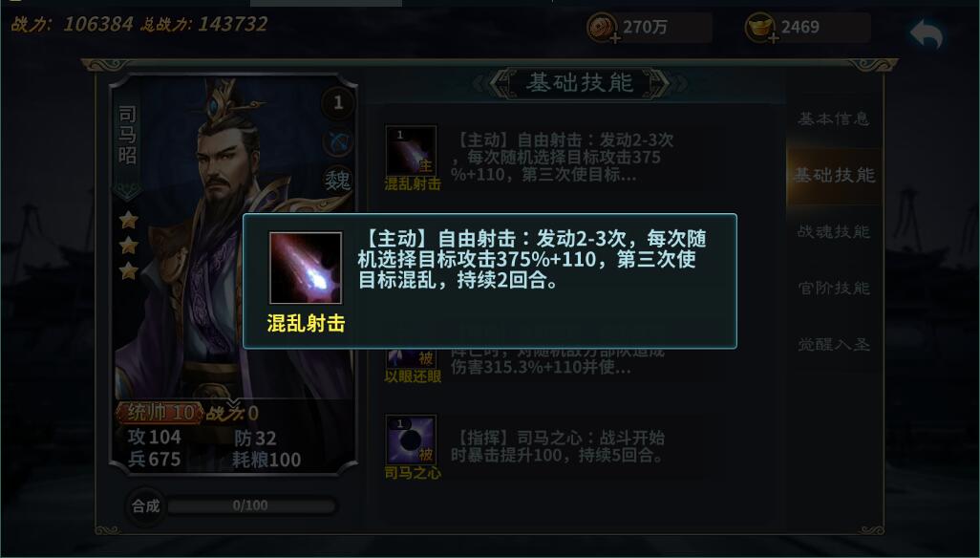Tap the level 1 badge on card
The image size is (980, 558).
pyautogui.click(x=338, y=102)
